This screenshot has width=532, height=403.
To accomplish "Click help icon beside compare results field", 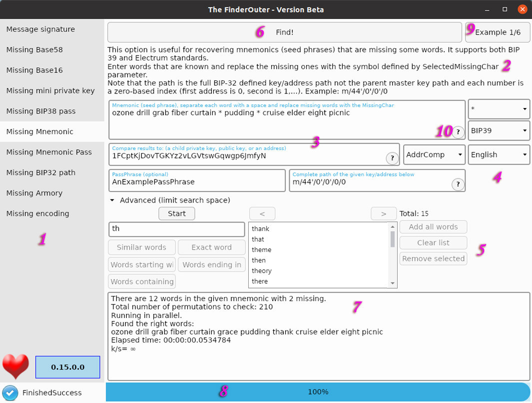I will point(392,158).
